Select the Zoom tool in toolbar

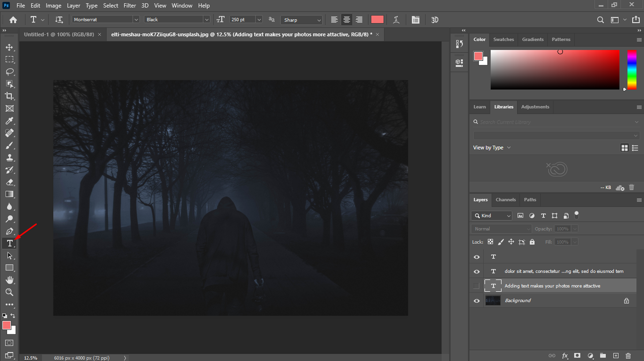tap(10, 292)
